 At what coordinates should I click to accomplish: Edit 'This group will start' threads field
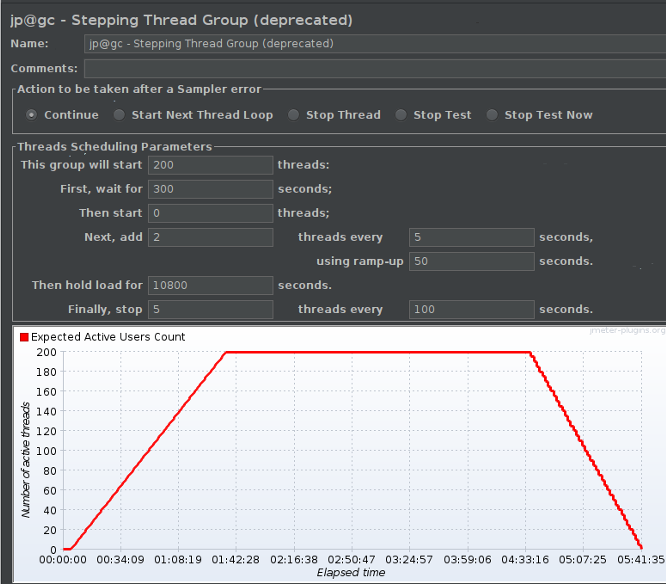point(210,165)
